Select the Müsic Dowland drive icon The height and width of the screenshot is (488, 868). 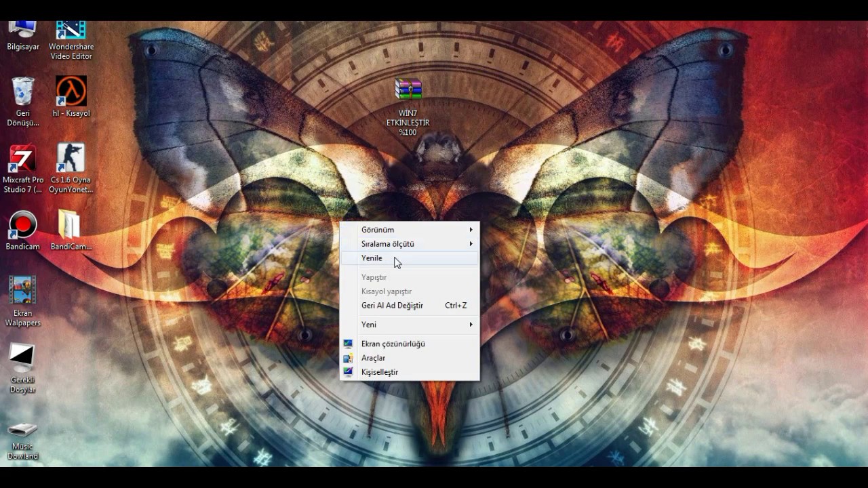(23, 430)
